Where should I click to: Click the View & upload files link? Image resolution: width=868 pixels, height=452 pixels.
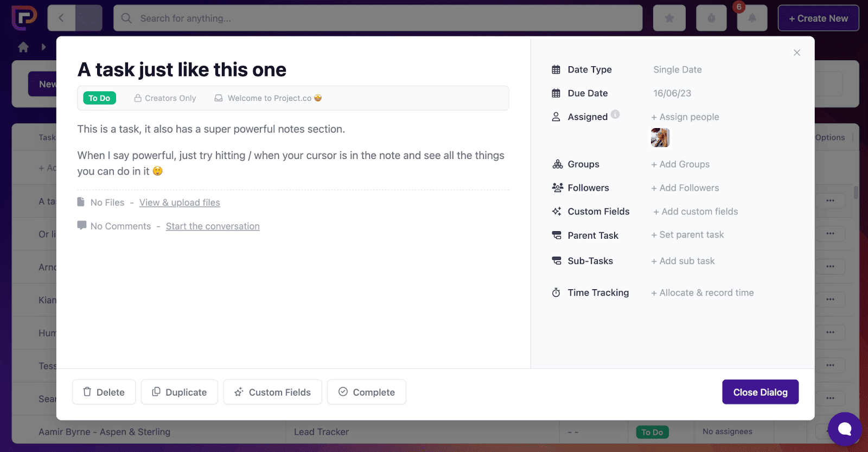tap(179, 202)
